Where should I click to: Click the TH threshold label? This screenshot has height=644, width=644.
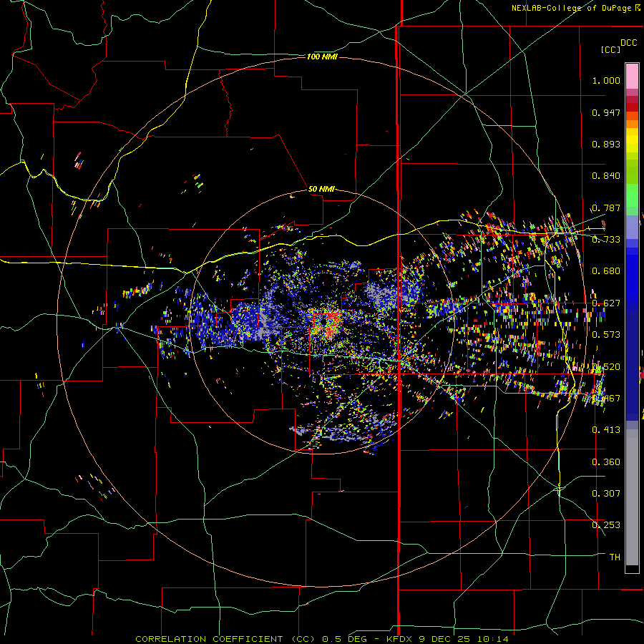click(615, 557)
